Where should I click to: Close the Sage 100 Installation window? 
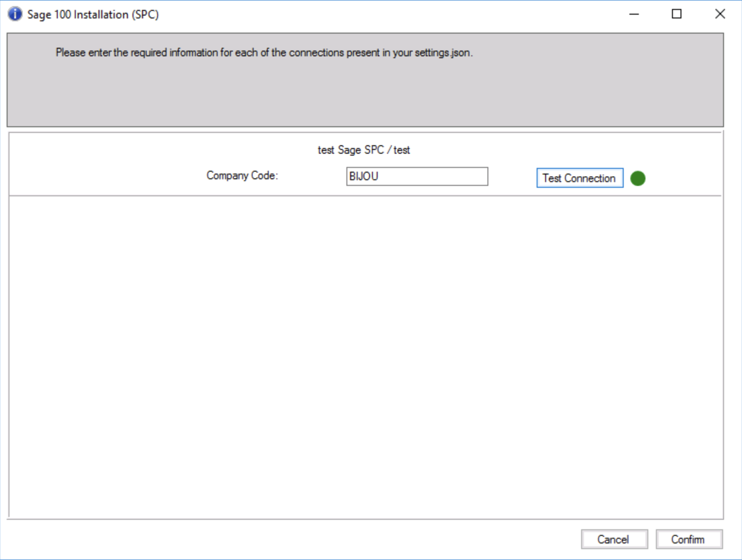click(720, 14)
